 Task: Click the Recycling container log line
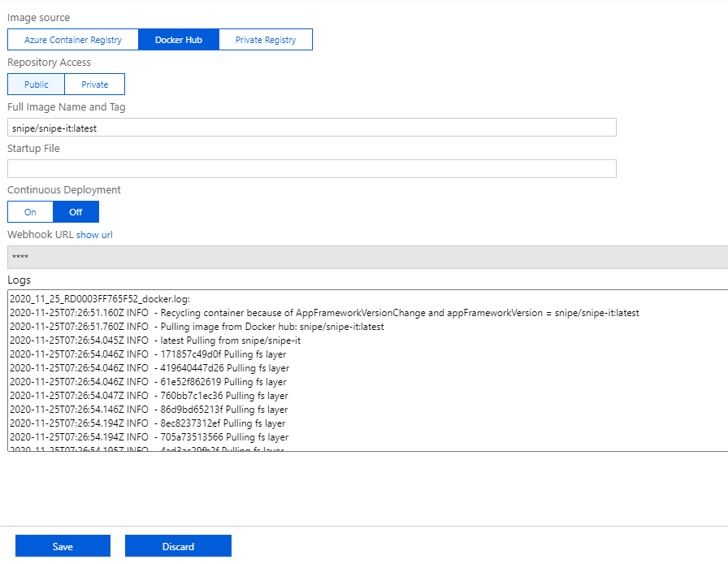[324, 313]
